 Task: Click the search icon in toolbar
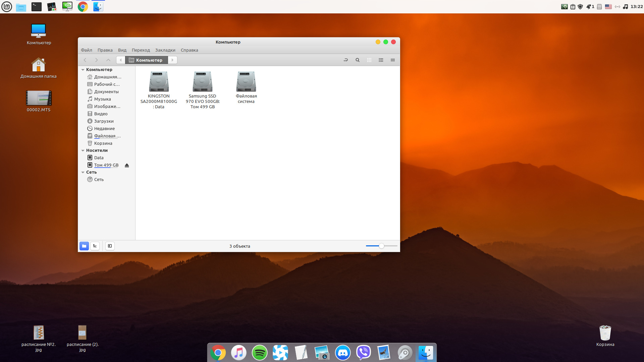coord(358,60)
